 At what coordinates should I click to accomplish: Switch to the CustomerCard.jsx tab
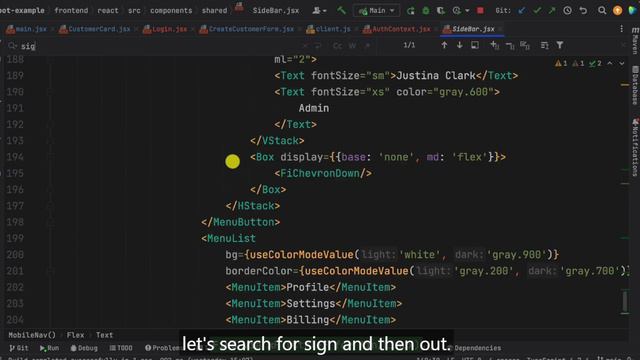click(x=95, y=29)
